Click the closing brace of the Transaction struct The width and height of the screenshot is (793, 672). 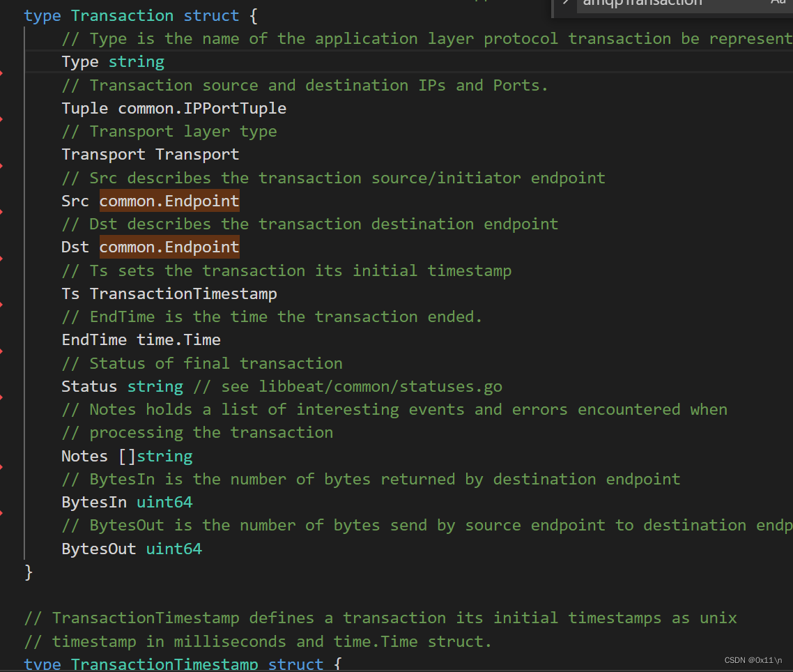[28, 572]
